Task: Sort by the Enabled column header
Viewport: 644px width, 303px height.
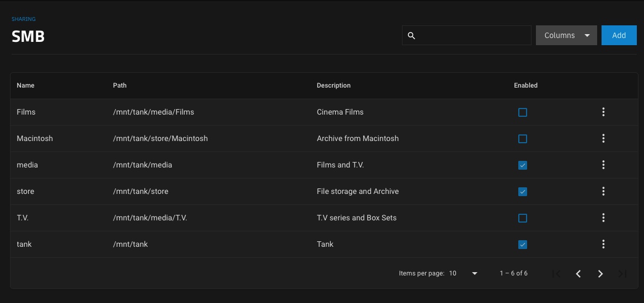Action: pos(525,85)
